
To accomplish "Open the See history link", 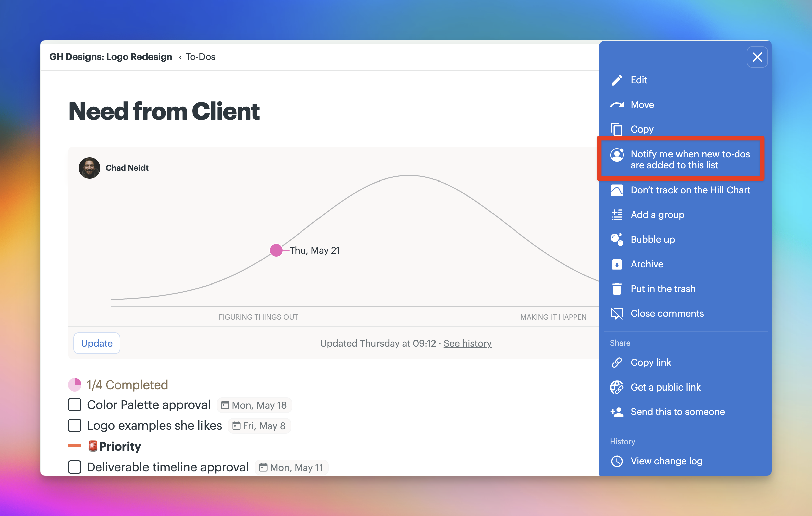I will click(x=467, y=343).
